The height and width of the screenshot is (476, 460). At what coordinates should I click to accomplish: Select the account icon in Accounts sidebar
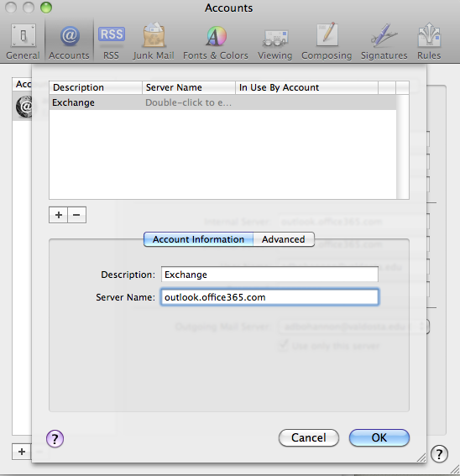tap(24, 107)
